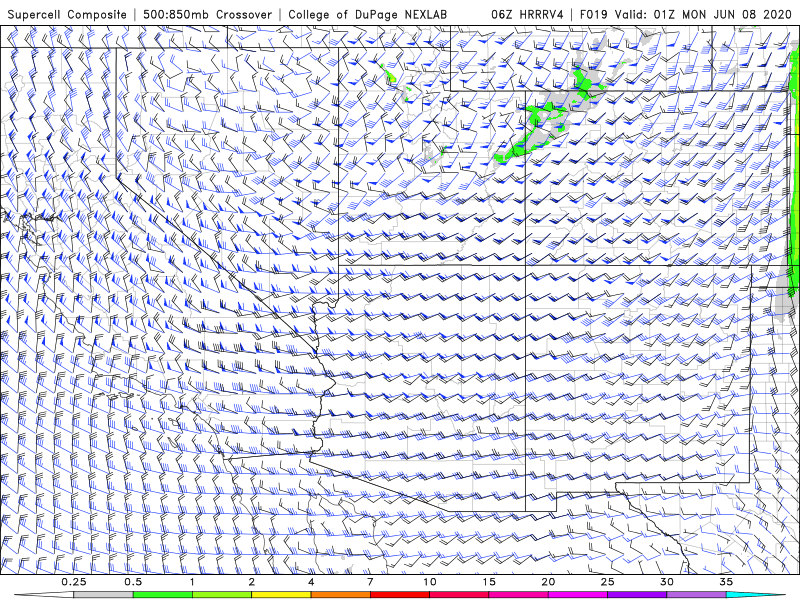Click the vertical green strip at map's right edge

tap(794, 173)
